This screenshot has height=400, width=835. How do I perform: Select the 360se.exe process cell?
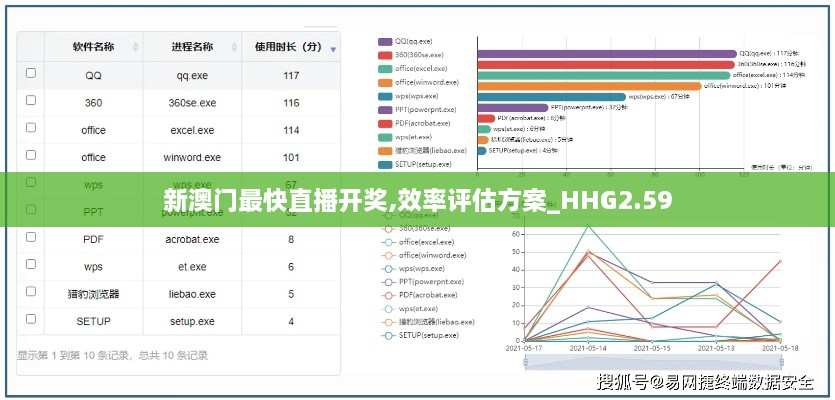pyautogui.click(x=192, y=103)
